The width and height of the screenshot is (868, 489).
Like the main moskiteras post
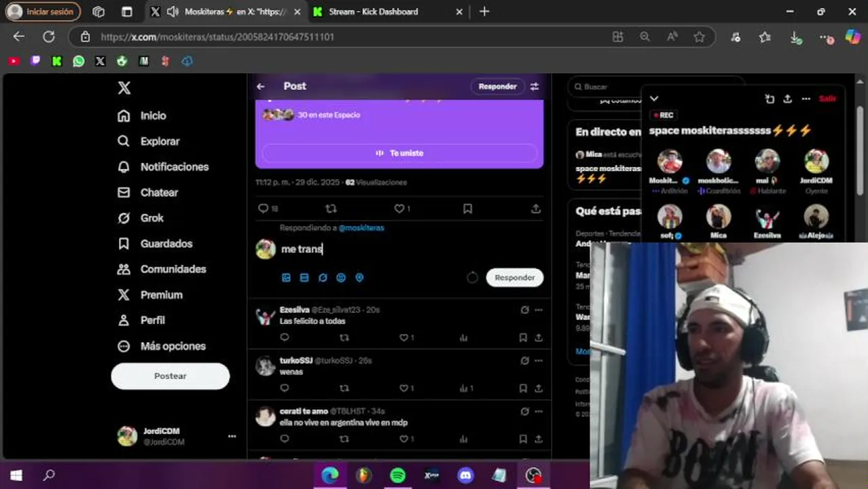(x=399, y=209)
